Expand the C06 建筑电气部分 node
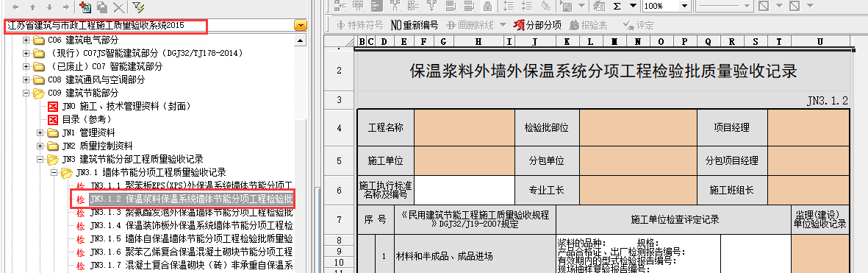Viewport: 868px width, 273px height. pos(26,40)
